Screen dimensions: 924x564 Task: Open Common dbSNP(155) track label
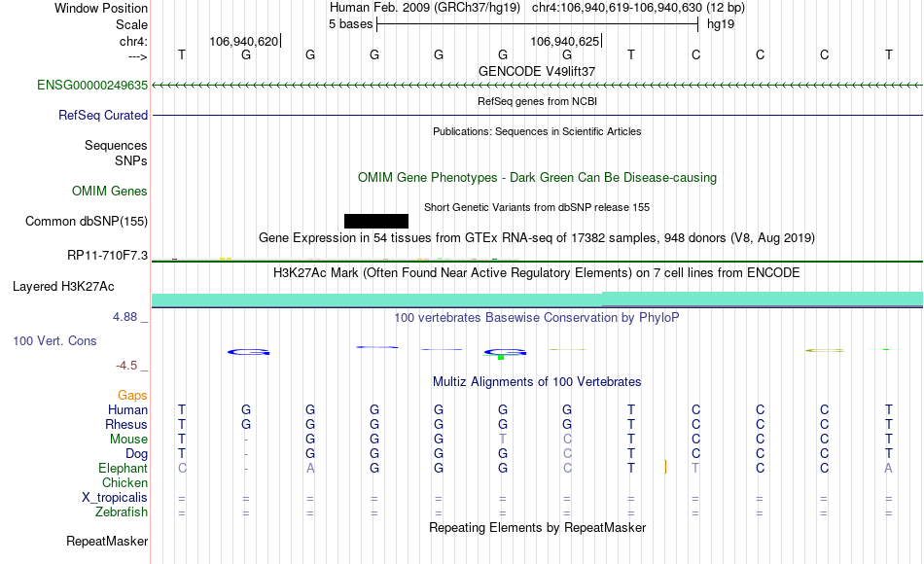click(x=86, y=221)
